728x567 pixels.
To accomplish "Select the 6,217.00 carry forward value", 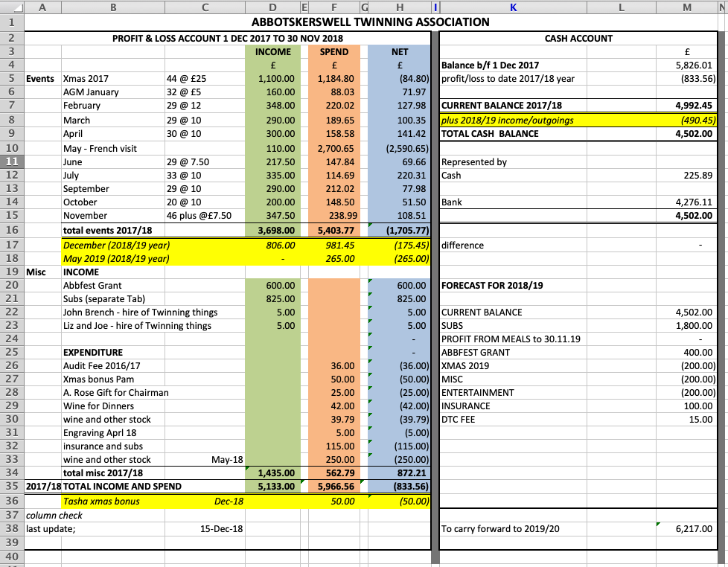I will 693,529.
